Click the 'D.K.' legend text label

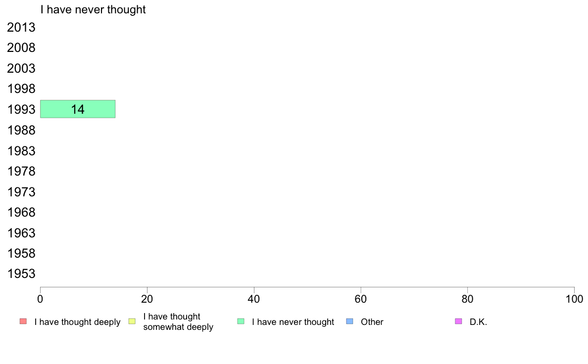coord(479,322)
